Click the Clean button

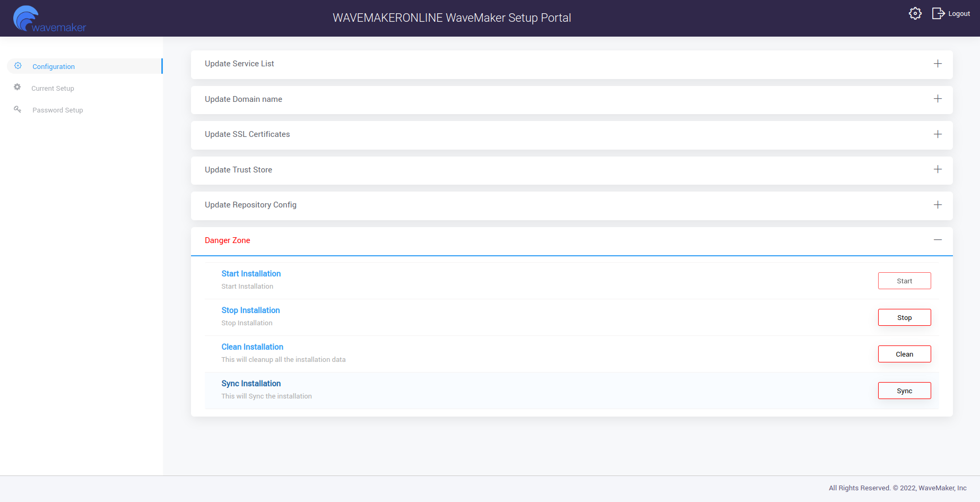[x=904, y=354]
